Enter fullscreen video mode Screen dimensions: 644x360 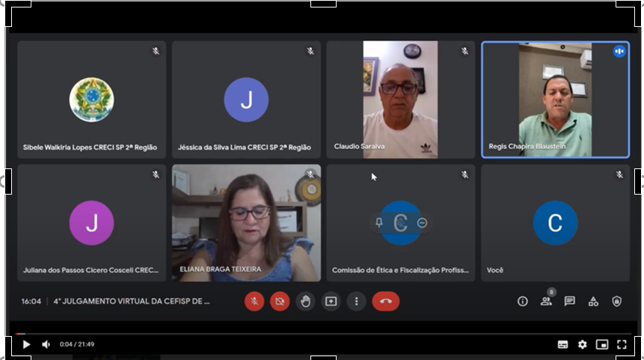point(622,344)
